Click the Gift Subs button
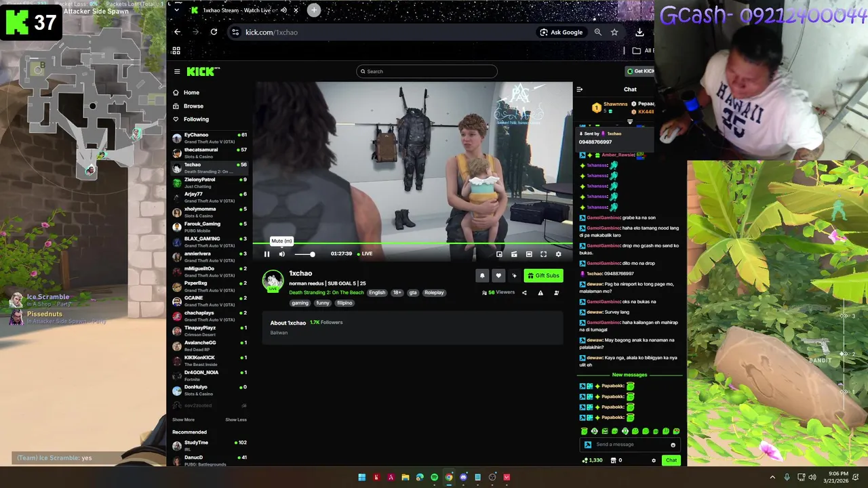This screenshot has height=488, width=868. point(543,275)
